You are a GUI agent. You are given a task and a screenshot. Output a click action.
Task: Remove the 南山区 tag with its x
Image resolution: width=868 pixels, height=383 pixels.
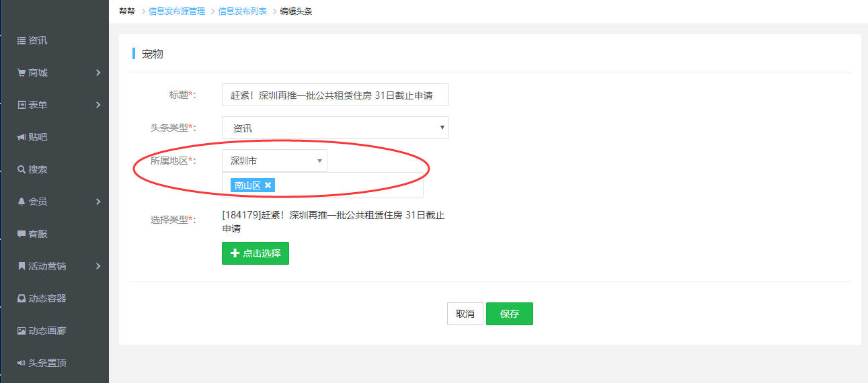coord(268,185)
